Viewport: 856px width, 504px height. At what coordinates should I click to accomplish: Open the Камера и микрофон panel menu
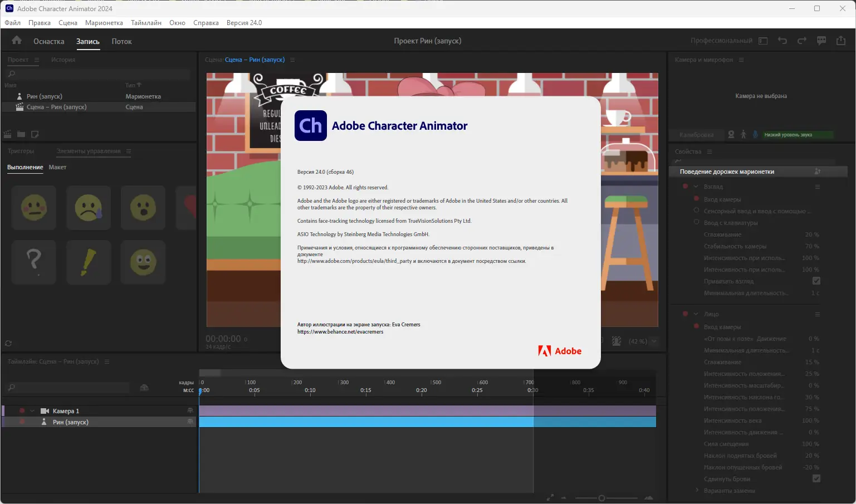pyautogui.click(x=741, y=60)
